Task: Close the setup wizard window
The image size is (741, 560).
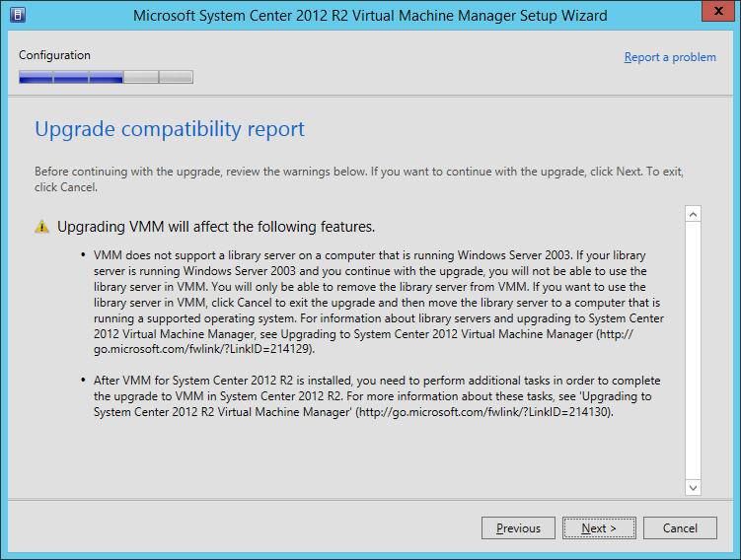Action: pyautogui.click(x=718, y=11)
